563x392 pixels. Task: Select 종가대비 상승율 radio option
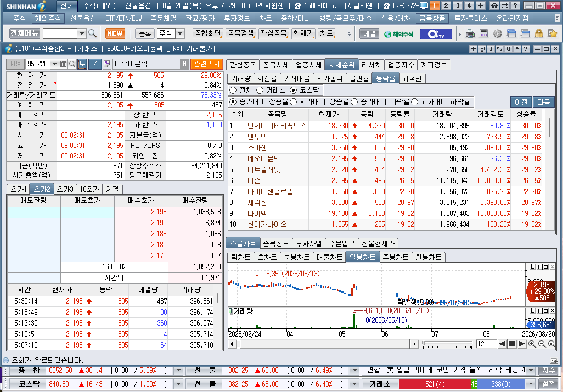pos(233,102)
